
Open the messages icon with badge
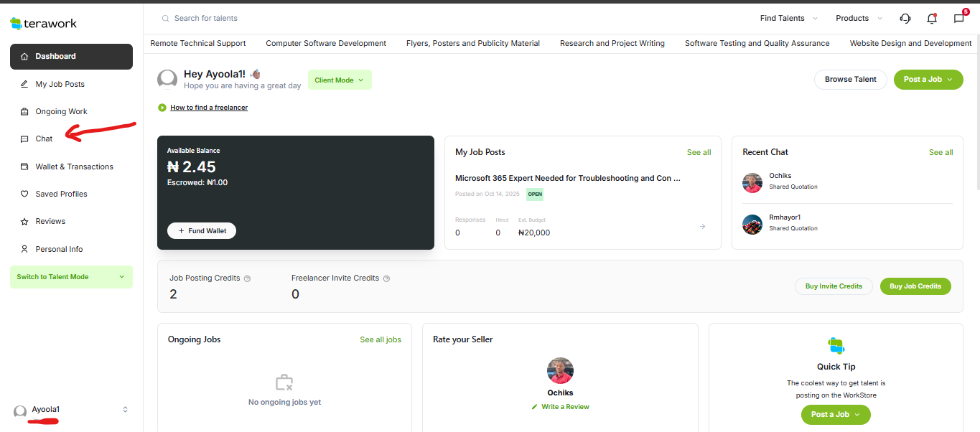[959, 19]
